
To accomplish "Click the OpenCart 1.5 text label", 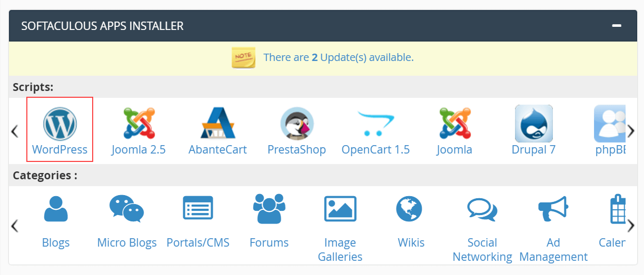I will 375,150.
